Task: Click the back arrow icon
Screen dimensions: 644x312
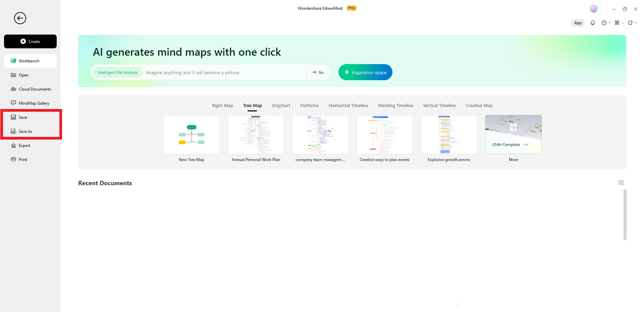Action: (20, 18)
